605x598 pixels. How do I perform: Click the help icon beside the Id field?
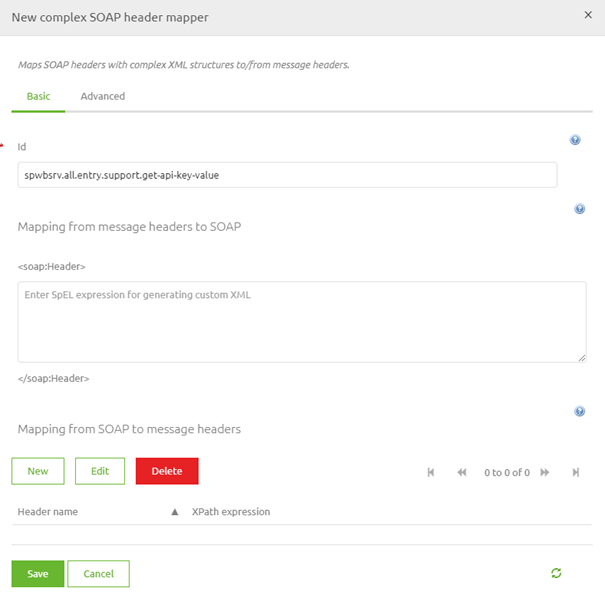(x=575, y=140)
